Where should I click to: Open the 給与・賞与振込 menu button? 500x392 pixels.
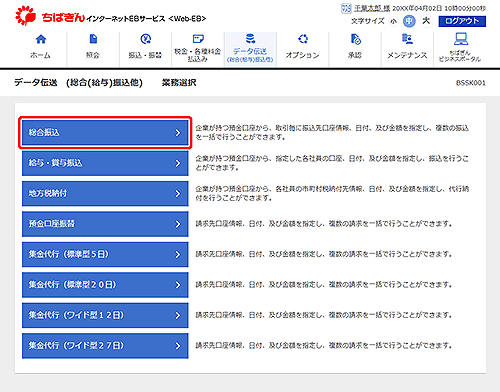point(105,163)
